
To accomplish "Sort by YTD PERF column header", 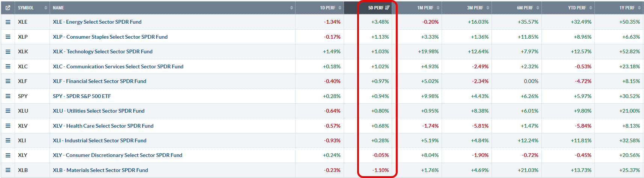I will tap(580, 8).
